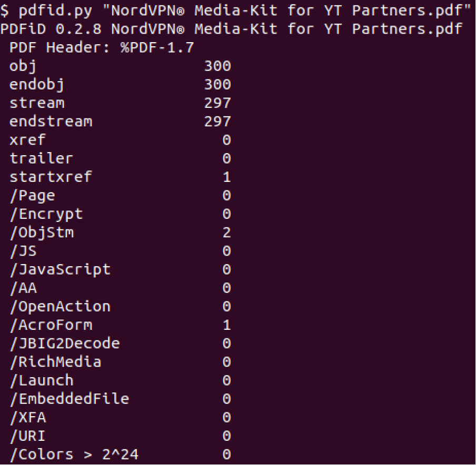Click the /OpenAction entry

point(60,307)
